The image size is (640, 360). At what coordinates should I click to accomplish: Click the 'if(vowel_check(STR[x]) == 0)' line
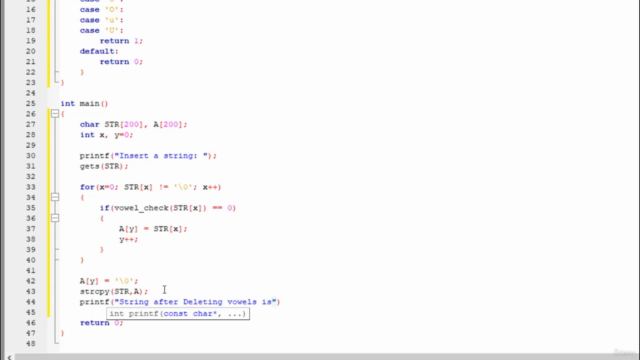[x=168, y=208]
